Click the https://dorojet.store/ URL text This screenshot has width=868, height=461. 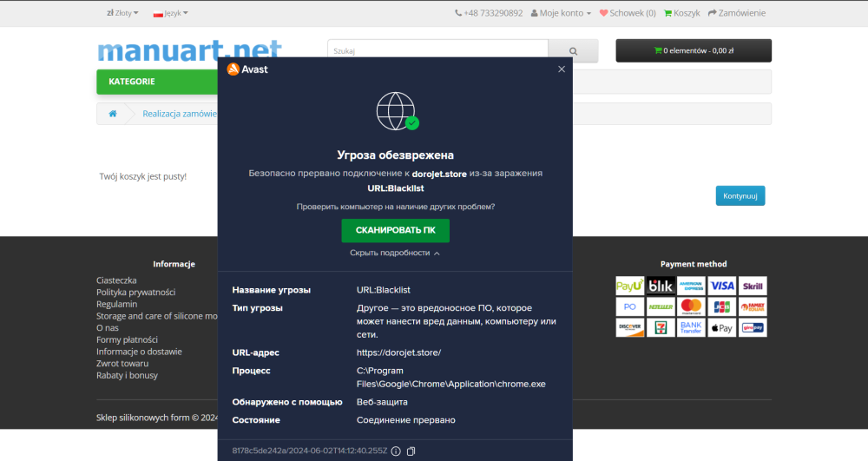[x=398, y=352]
